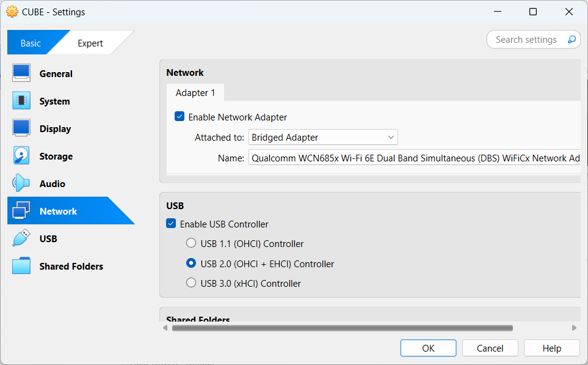Open the network adapter Name combo box
The height and width of the screenshot is (365, 588).
click(415, 158)
